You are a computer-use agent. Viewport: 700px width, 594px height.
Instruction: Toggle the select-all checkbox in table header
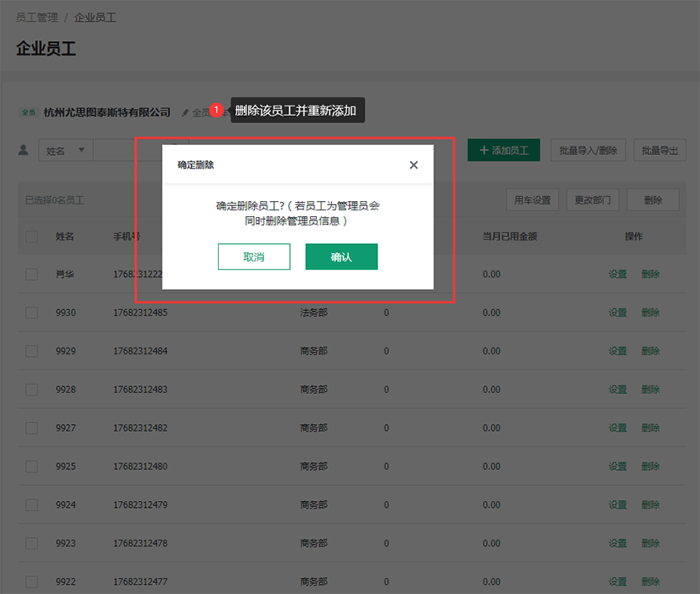tap(32, 236)
